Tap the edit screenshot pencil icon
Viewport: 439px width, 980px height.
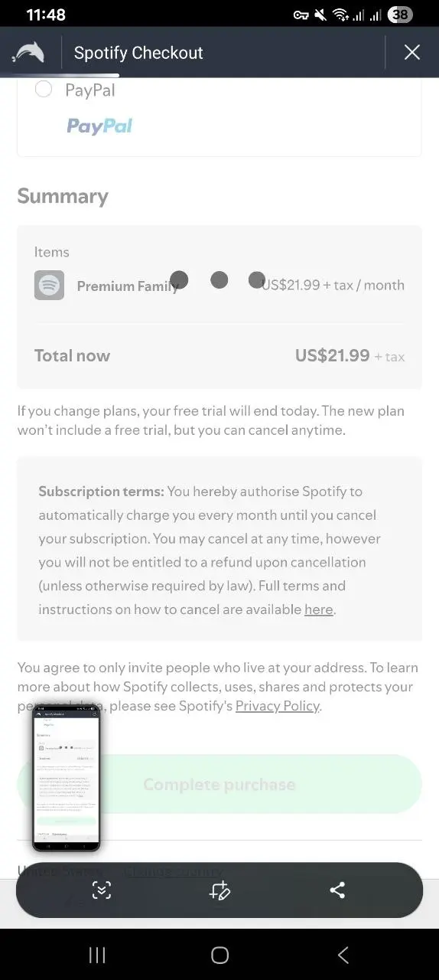coord(219,890)
